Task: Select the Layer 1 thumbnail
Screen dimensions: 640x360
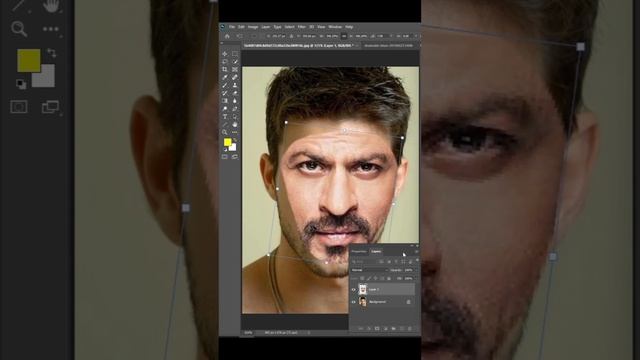Action: (362, 289)
